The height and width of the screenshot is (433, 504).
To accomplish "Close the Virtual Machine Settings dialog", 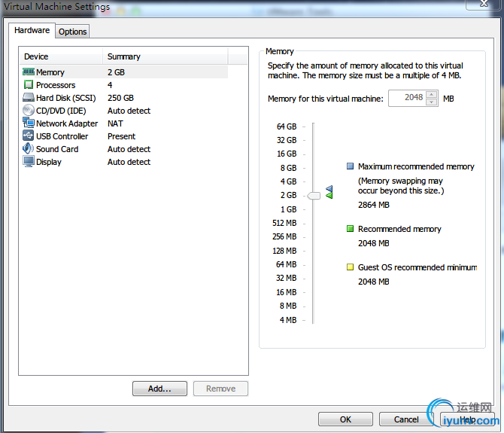I will point(484,5).
